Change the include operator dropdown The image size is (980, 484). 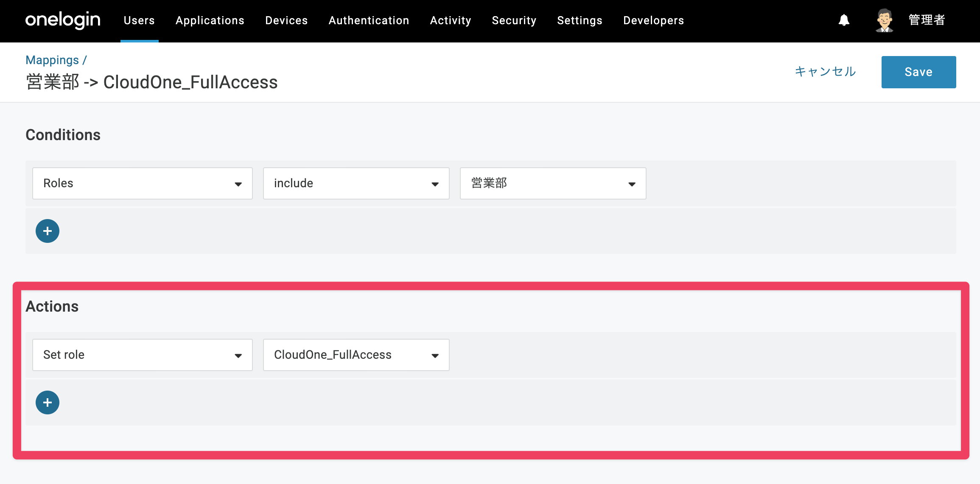pos(356,183)
